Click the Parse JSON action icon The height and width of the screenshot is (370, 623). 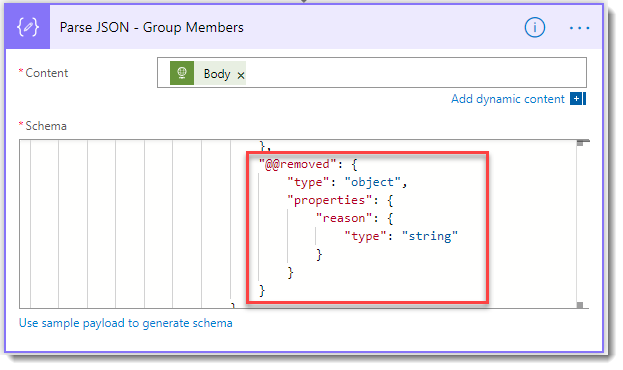pyautogui.click(x=28, y=27)
